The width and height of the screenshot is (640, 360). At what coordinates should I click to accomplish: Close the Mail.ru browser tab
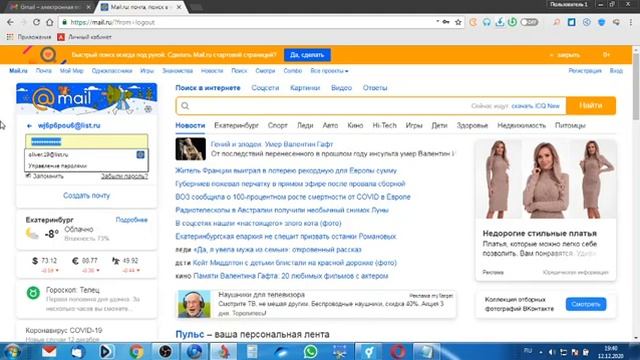(x=179, y=7)
